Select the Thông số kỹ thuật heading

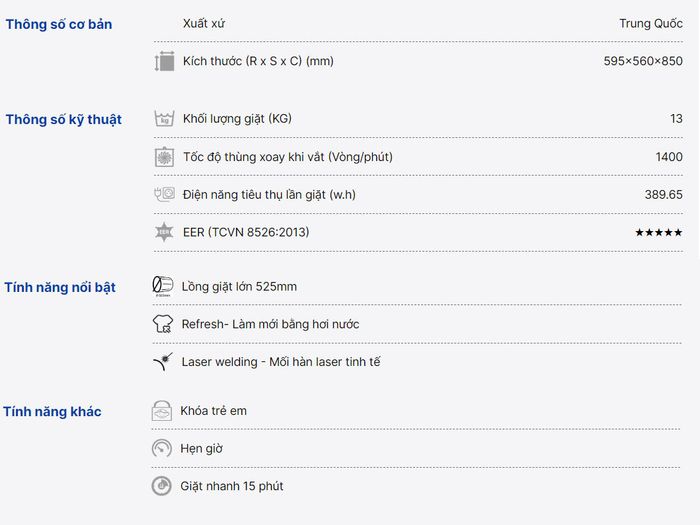[64, 120]
